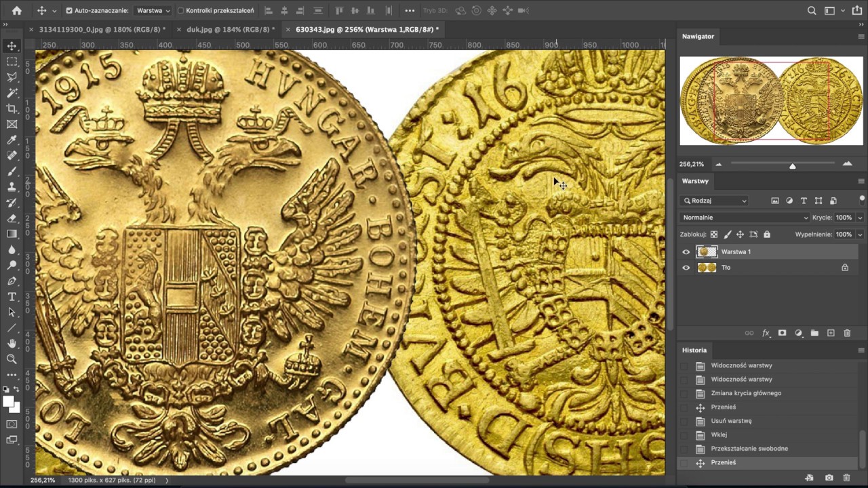The image size is (868, 488).
Task: Open Normalnie blending mode dropdown
Action: click(745, 218)
